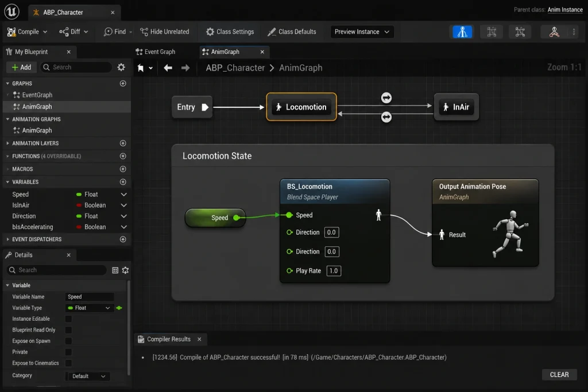
Task: Open Class Settings
Action: tap(230, 32)
